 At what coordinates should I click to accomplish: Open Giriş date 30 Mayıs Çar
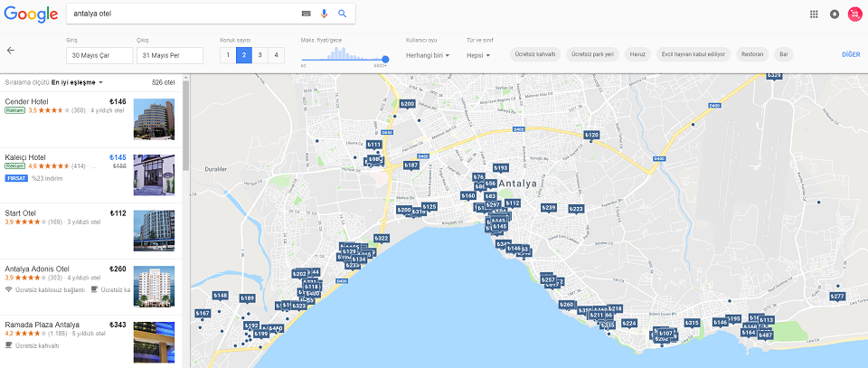coord(99,55)
